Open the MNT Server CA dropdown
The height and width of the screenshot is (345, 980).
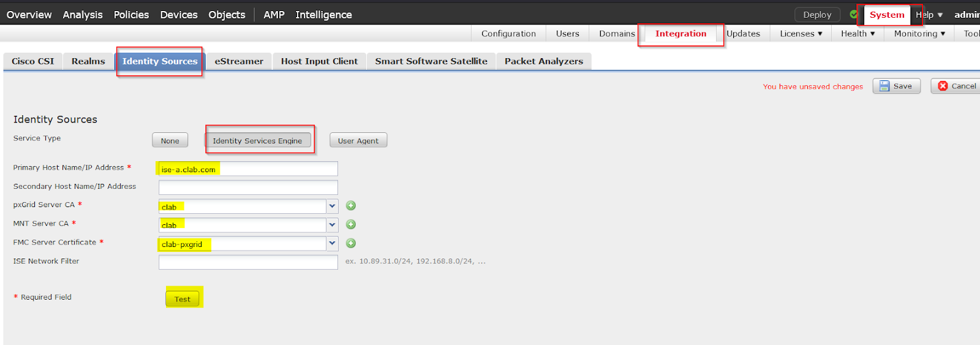(x=332, y=225)
